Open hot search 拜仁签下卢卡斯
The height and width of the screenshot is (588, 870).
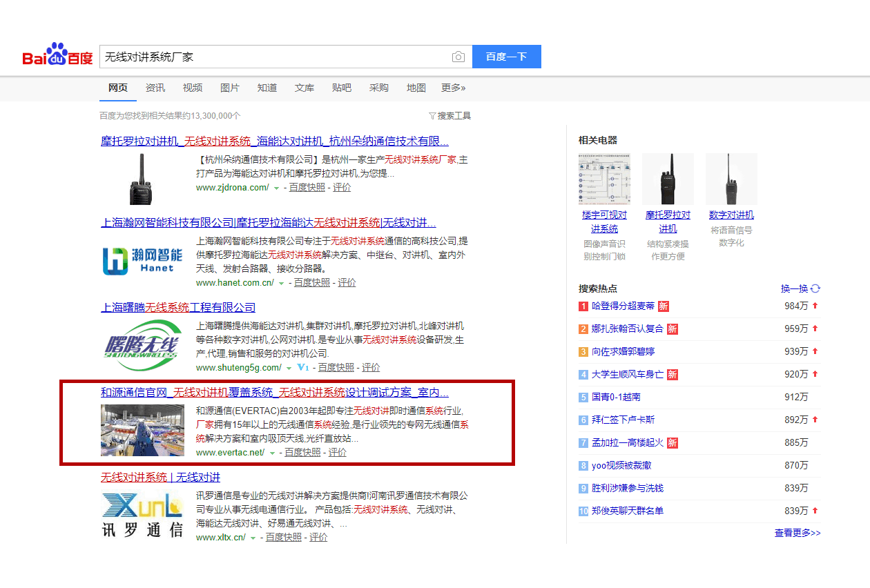click(623, 420)
